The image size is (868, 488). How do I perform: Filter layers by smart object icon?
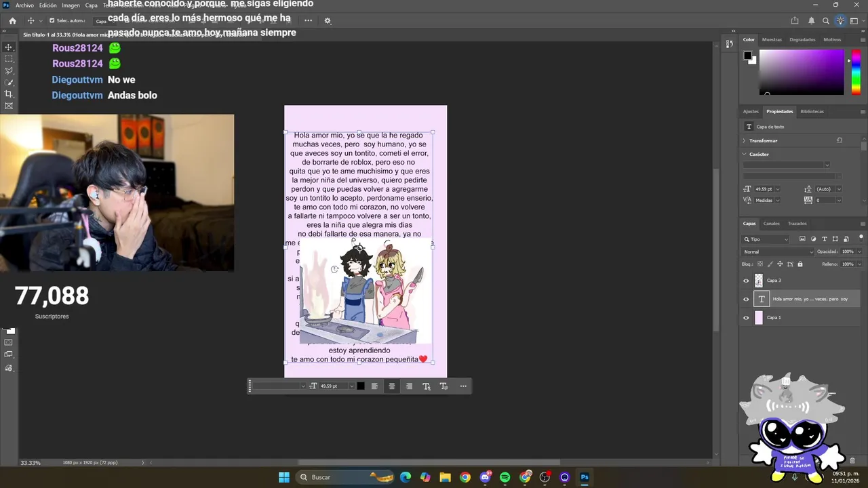[x=846, y=239]
